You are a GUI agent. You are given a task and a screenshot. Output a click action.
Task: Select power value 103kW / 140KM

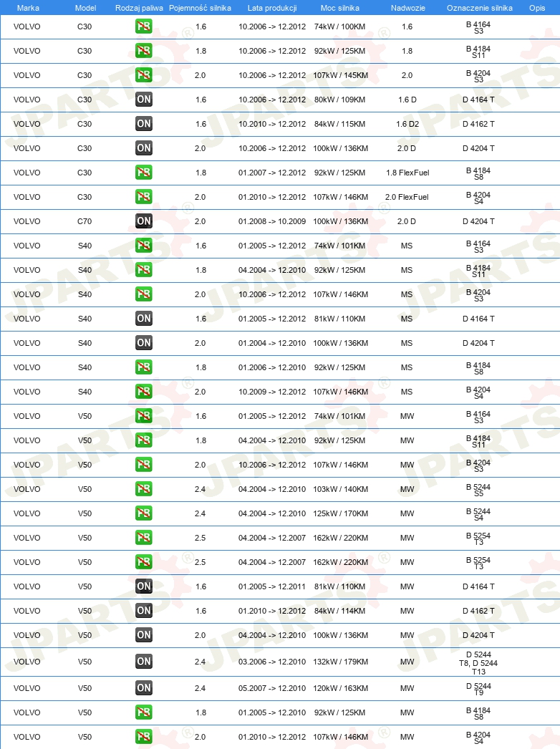click(x=340, y=489)
